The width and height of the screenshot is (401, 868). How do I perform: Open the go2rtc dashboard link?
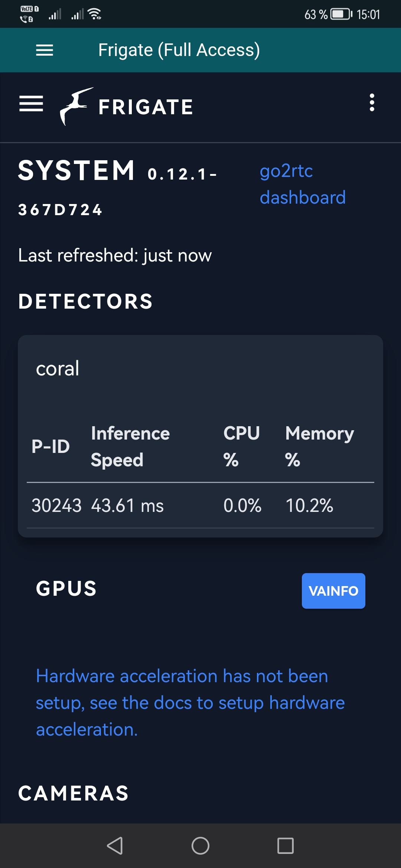pyautogui.click(x=303, y=184)
